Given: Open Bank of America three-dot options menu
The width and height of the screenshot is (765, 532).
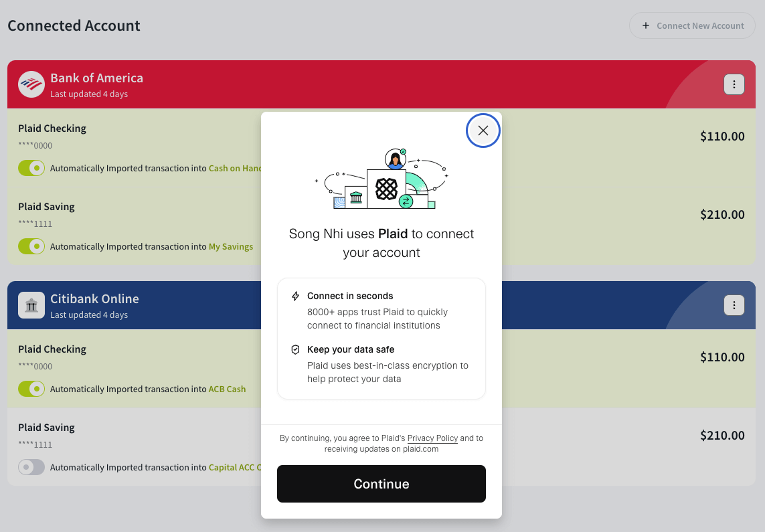Looking at the screenshot, I should [x=734, y=84].
